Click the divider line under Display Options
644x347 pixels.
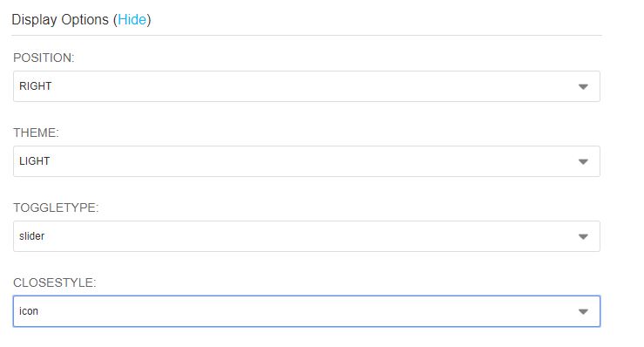point(307,36)
